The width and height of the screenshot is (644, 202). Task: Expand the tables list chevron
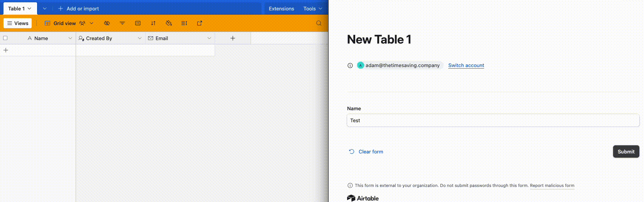tap(44, 8)
